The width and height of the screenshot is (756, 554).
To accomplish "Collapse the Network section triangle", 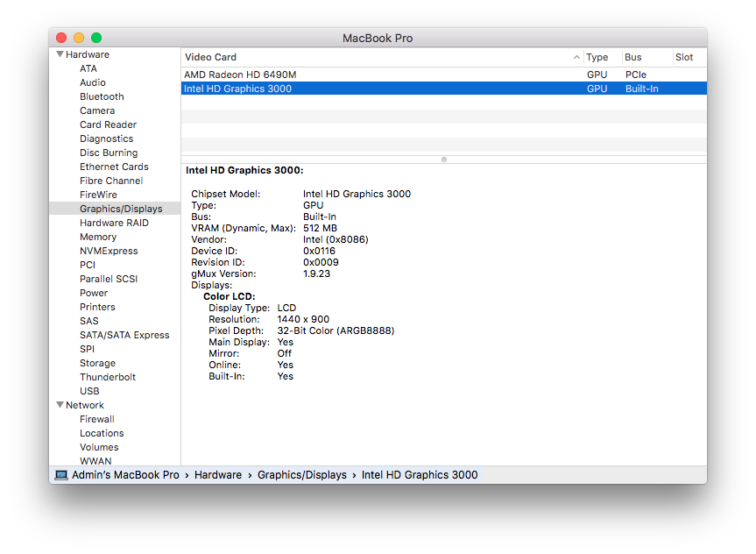I will click(x=60, y=405).
